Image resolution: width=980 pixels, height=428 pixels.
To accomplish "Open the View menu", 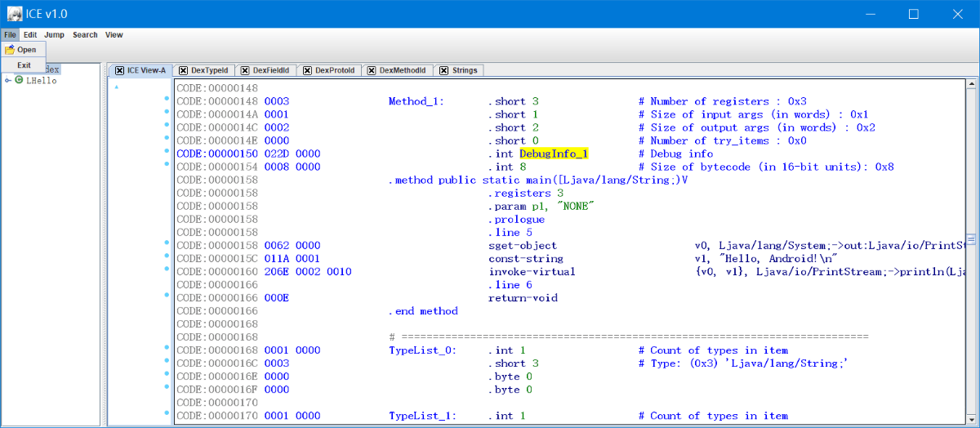I will [x=114, y=35].
